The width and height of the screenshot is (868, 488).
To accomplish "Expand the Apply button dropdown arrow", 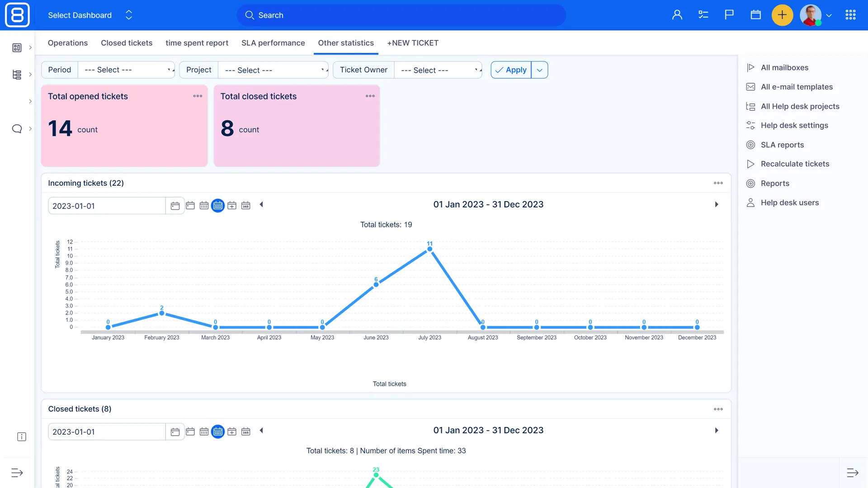I will point(539,70).
